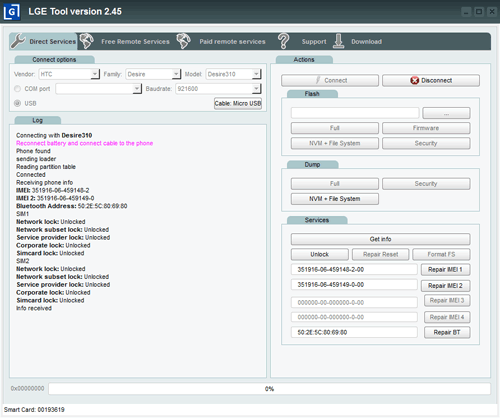Click Firmware button in Flash section
This screenshot has height=418, width=500.
coord(426,128)
